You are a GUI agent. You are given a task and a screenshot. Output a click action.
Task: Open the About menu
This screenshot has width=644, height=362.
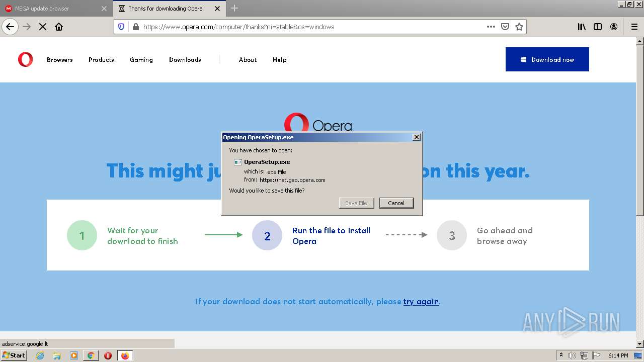tap(248, 60)
